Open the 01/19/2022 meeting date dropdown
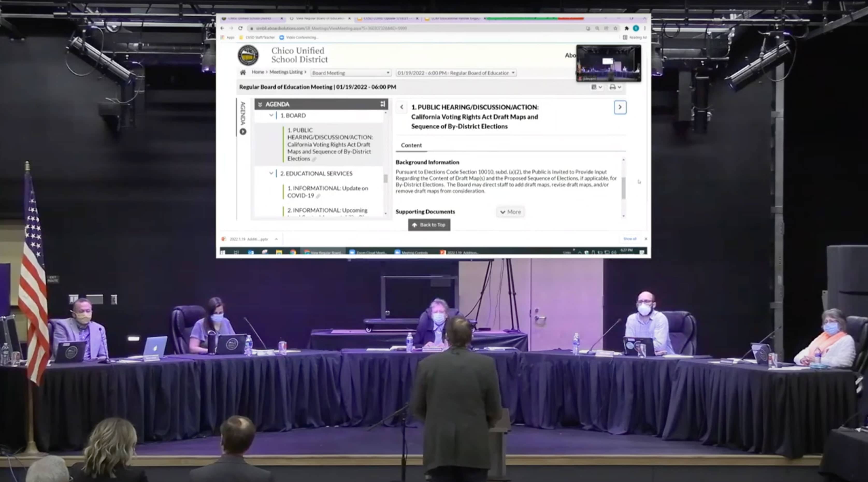868x482 pixels. (x=456, y=73)
